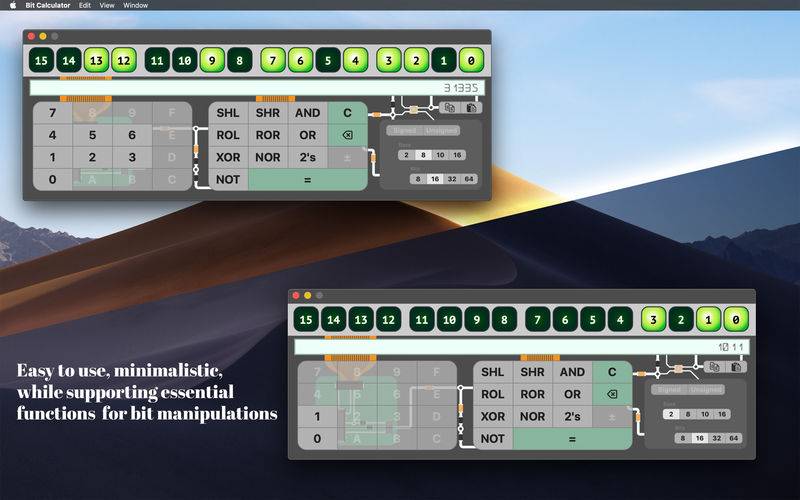Click the display showing 31335
This screenshot has width=800, height=500.
[257, 88]
